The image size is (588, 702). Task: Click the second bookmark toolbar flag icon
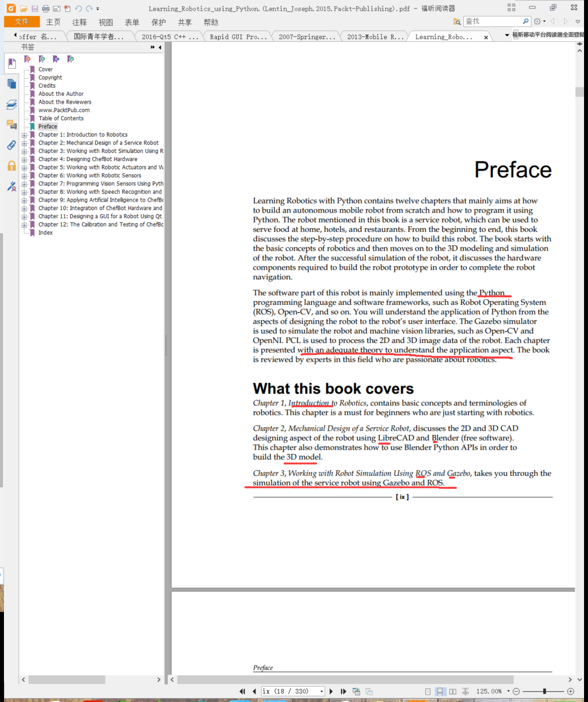pyautogui.click(x=41, y=59)
